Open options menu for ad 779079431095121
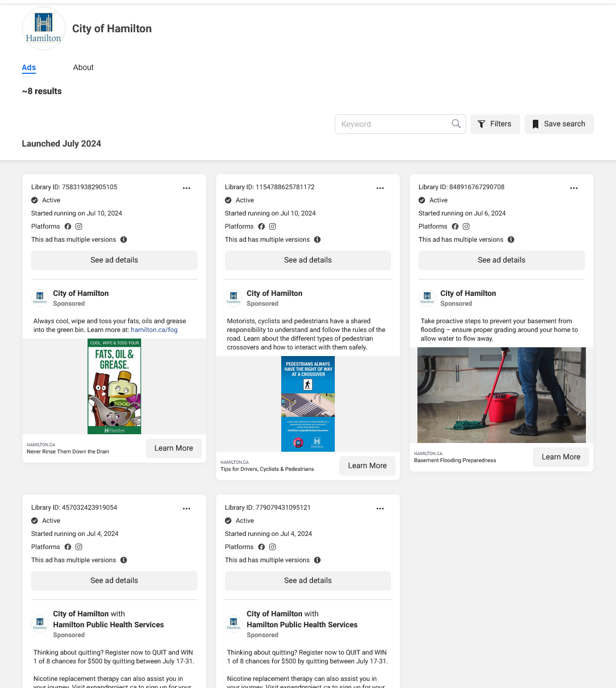The image size is (616, 688). 380,509
